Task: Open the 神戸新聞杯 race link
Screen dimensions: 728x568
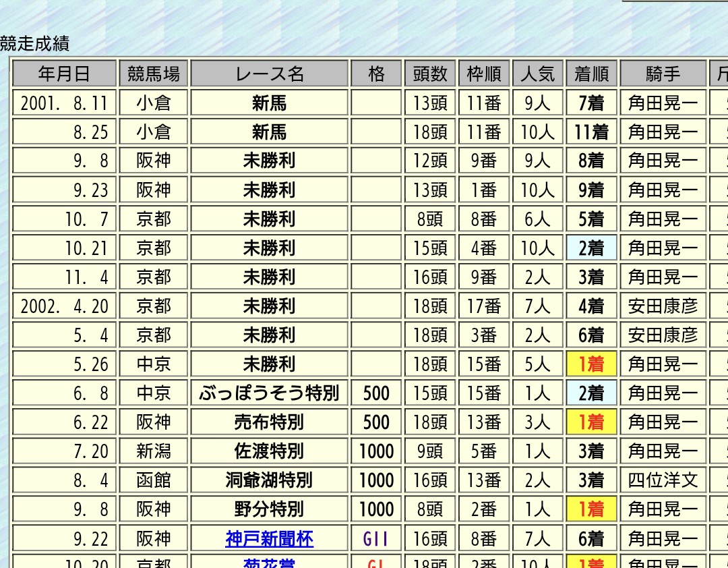Action: pyautogui.click(x=269, y=539)
